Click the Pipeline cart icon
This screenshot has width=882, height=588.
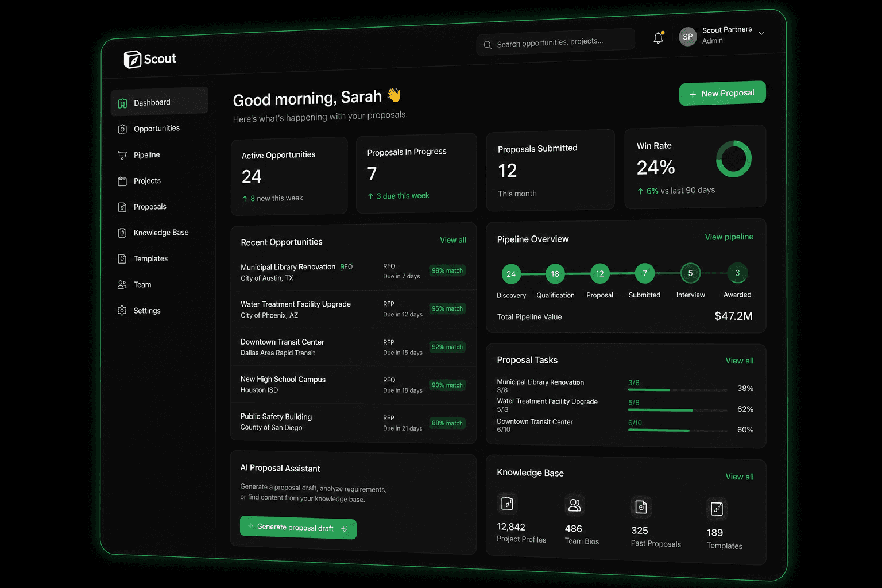click(x=122, y=155)
